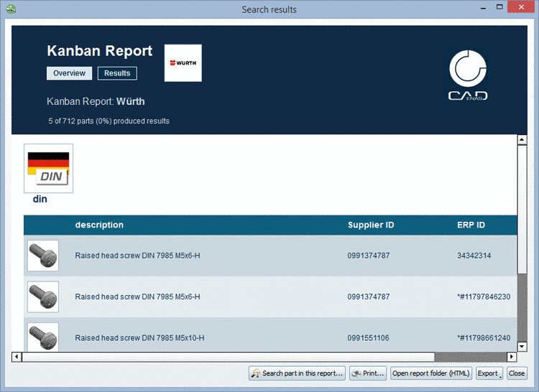The image size is (539, 392).
Task: Open the Export dropdown button
Action: (x=489, y=373)
